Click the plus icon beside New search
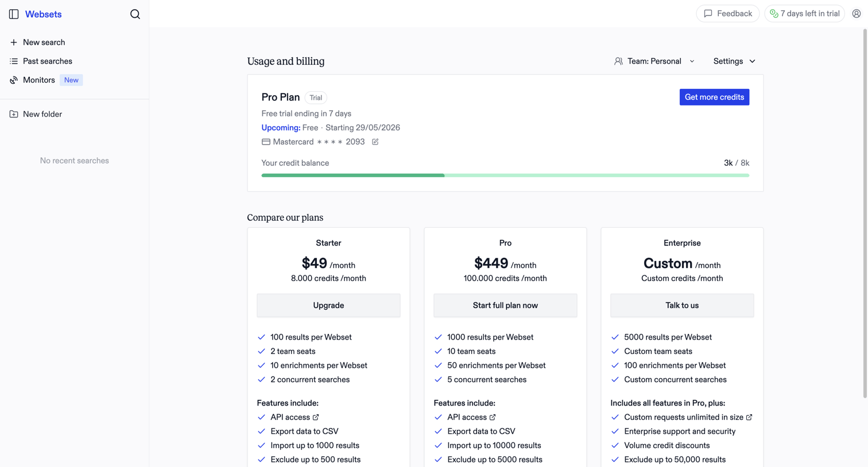 pos(14,42)
